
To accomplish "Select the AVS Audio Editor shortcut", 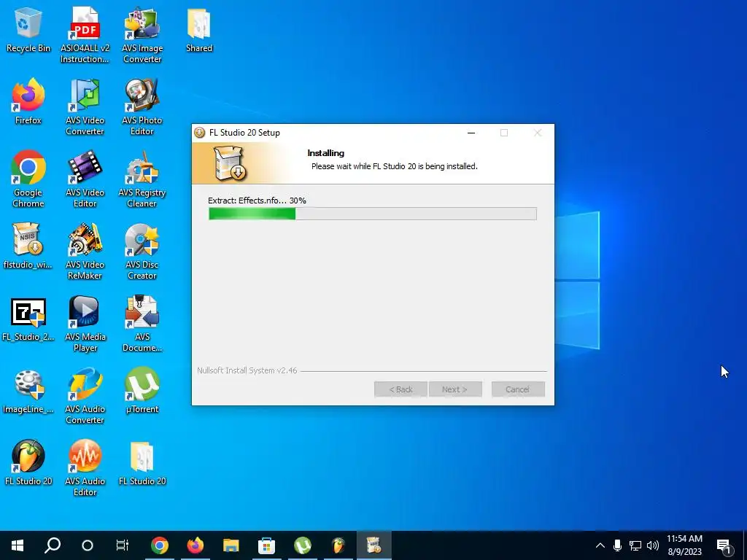I will pyautogui.click(x=85, y=468).
